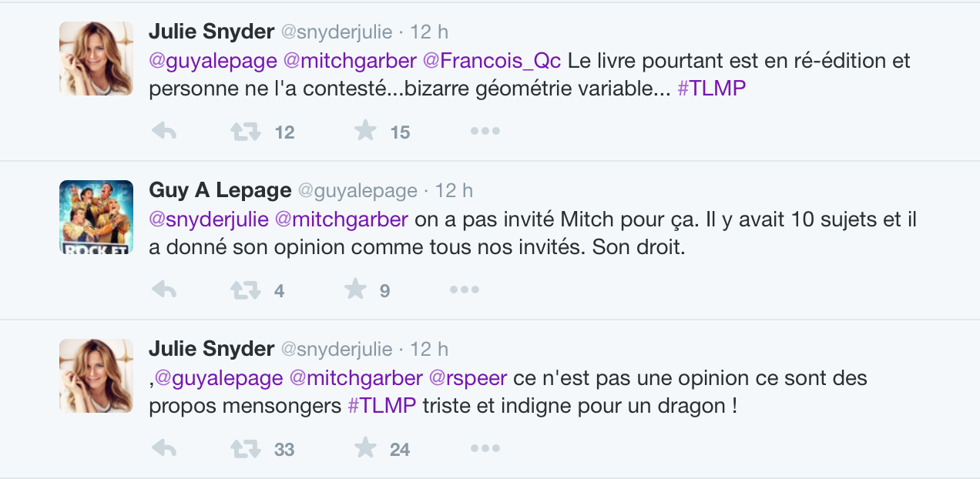Open @snyderjulie mention in Guy's tweet

tap(209, 219)
